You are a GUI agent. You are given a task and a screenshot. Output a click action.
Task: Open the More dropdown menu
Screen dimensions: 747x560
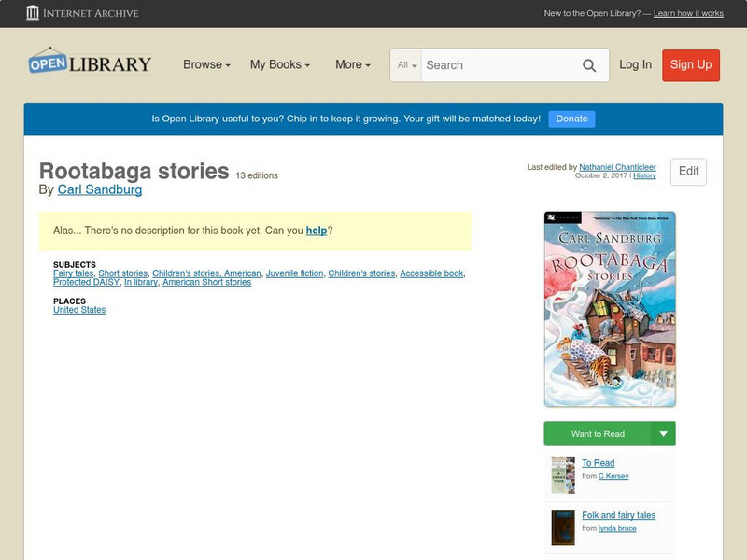click(350, 64)
